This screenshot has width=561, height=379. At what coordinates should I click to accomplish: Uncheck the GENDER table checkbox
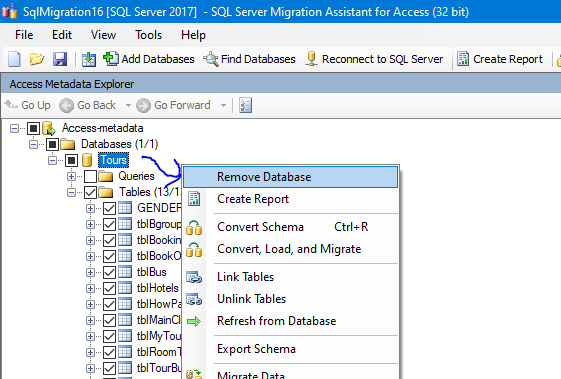point(109,208)
